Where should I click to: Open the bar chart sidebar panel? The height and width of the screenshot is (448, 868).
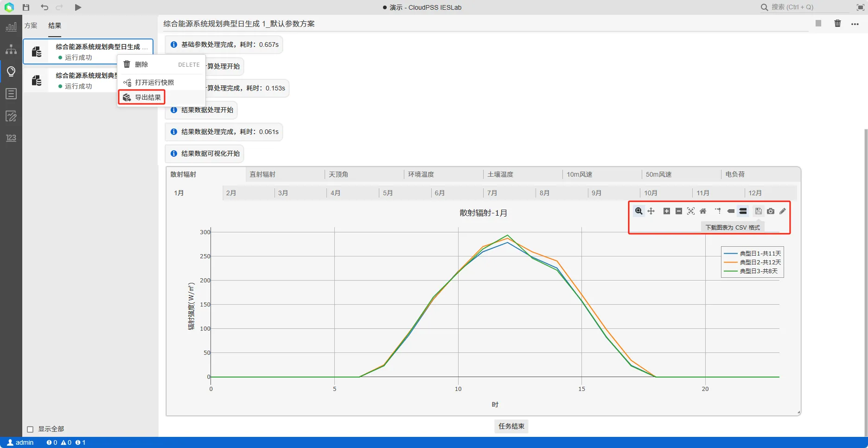point(11,27)
